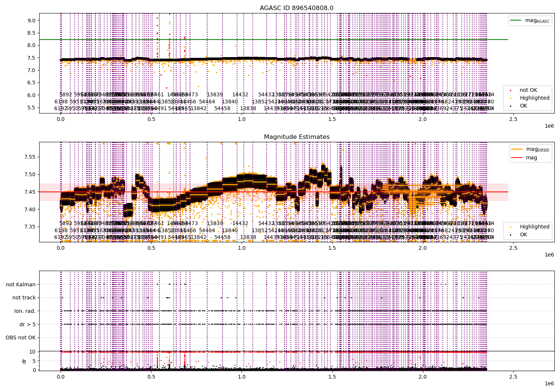Click the 10 tick on the dr axis
The height and width of the screenshot is (392, 560).
pos(32,352)
